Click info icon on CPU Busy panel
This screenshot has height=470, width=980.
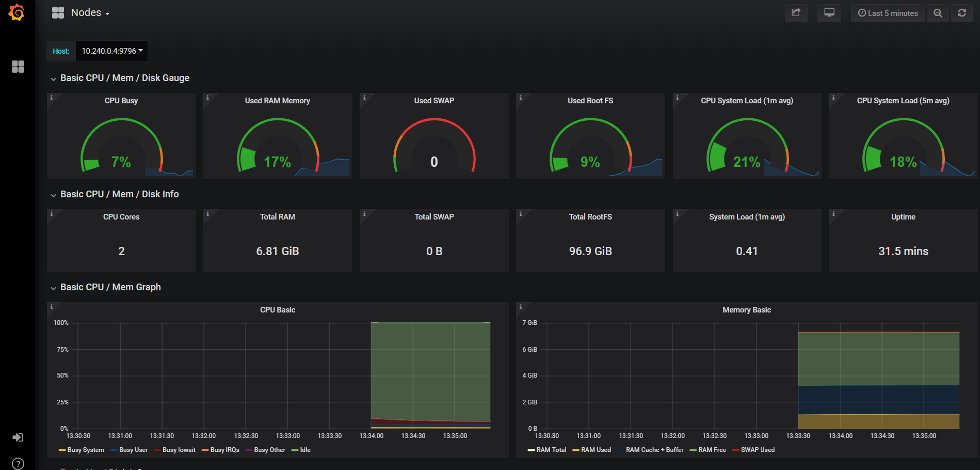[x=52, y=98]
